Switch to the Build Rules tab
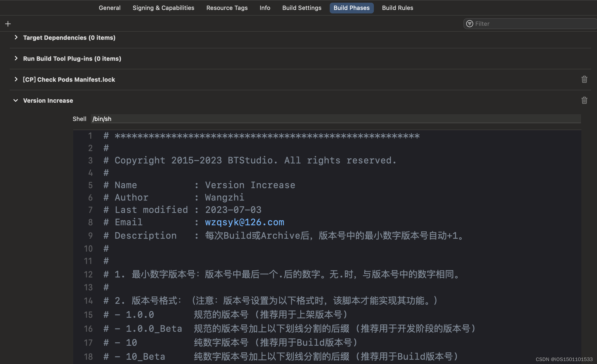Image resolution: width=597 pixels, height=364 pixels. pyautogui.click(x=398, y=8)
